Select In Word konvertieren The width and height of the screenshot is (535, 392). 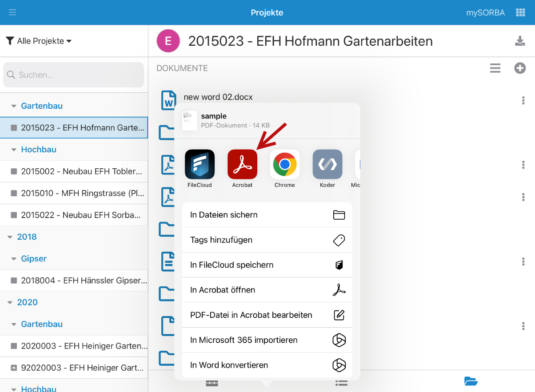(x=267, y=365)
